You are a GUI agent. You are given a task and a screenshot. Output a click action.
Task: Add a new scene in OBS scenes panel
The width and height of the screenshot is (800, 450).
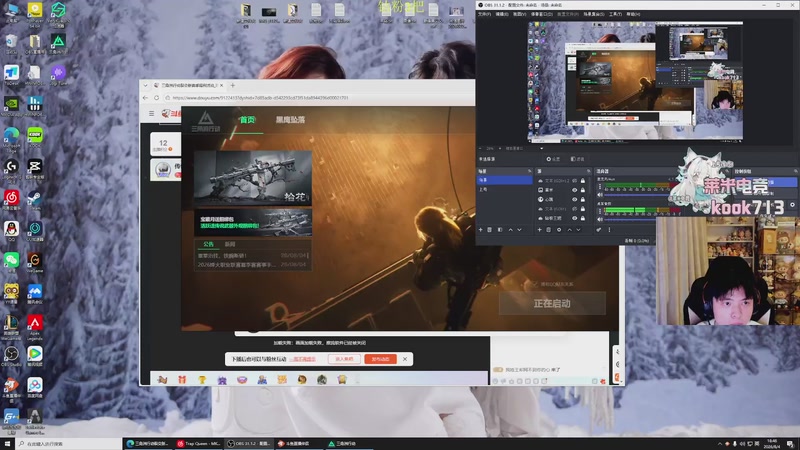[481, 230]
